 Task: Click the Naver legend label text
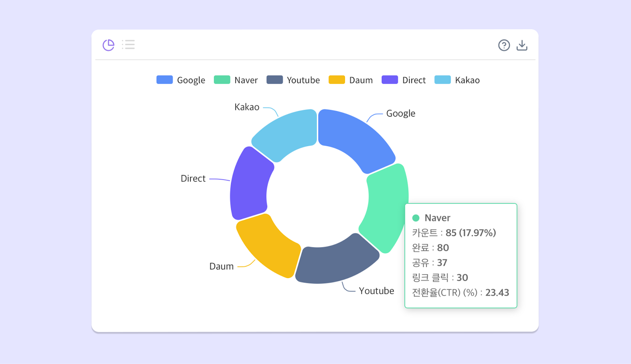[x=246, y=80]
